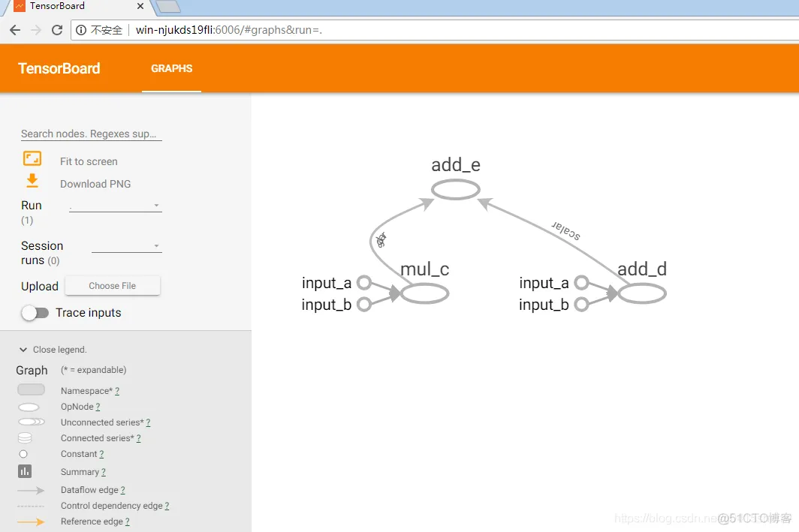Click the Unconnected series legend icon
799x532 pixels.
31,422
